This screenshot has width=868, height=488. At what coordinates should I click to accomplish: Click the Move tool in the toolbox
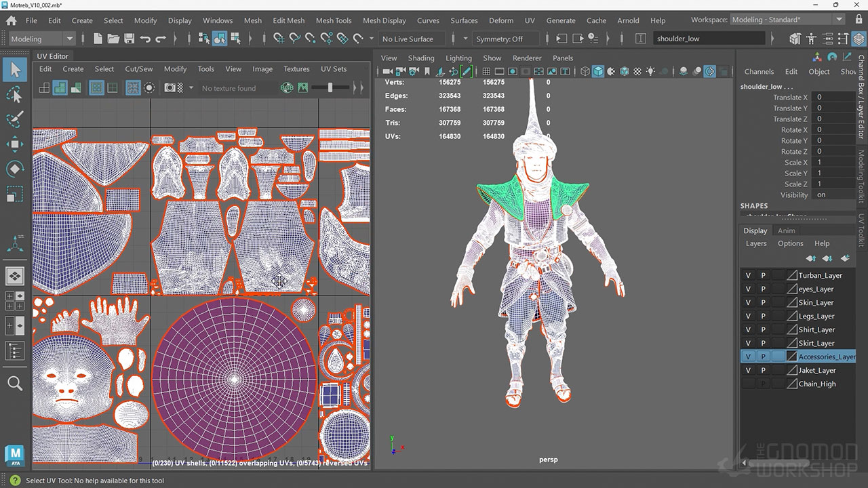tap(15, 144)
